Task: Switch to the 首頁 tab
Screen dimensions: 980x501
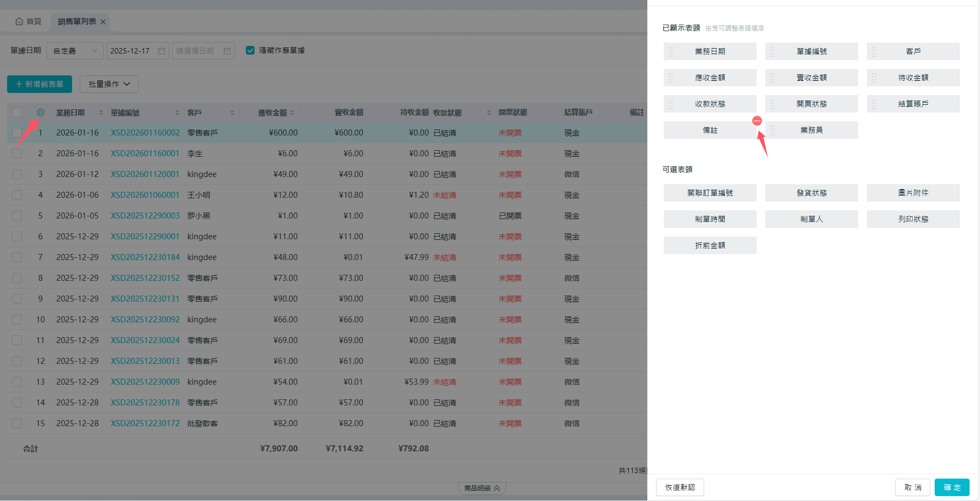Action: (29, 21)
